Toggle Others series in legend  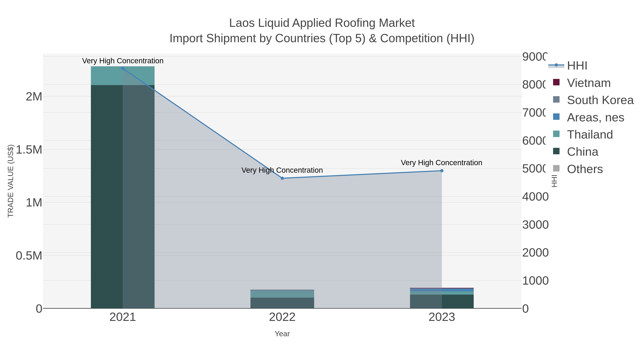click(x=577, y=169)
